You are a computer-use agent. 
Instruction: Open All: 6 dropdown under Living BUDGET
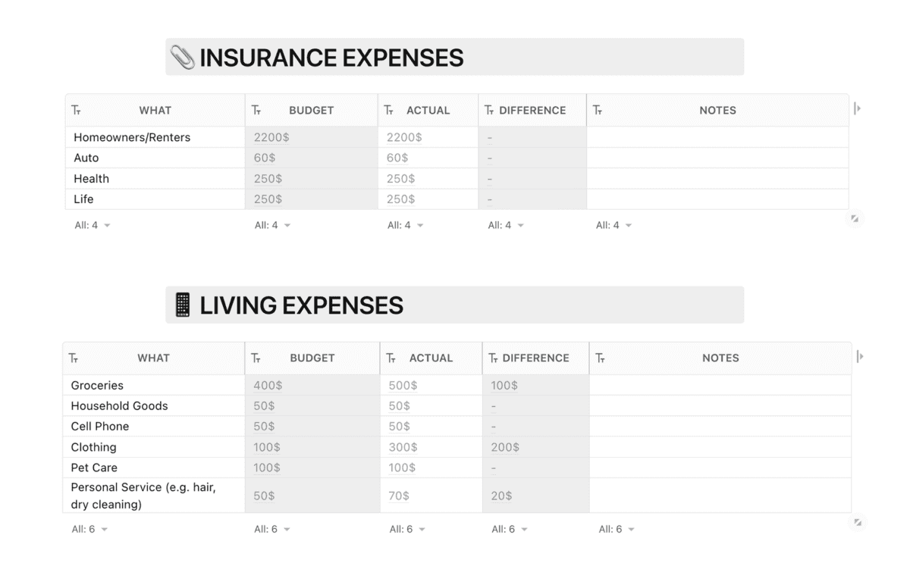click(272, 529)
